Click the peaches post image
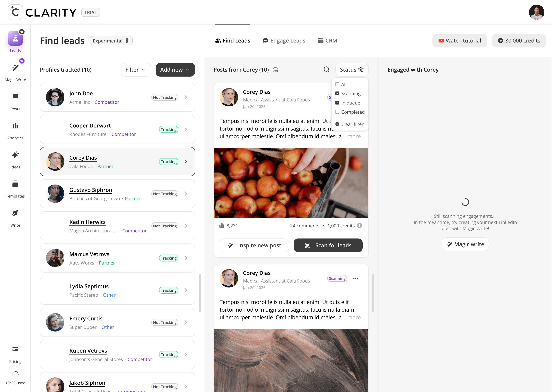The image size is (552, 392). click(x=291, y=183)
